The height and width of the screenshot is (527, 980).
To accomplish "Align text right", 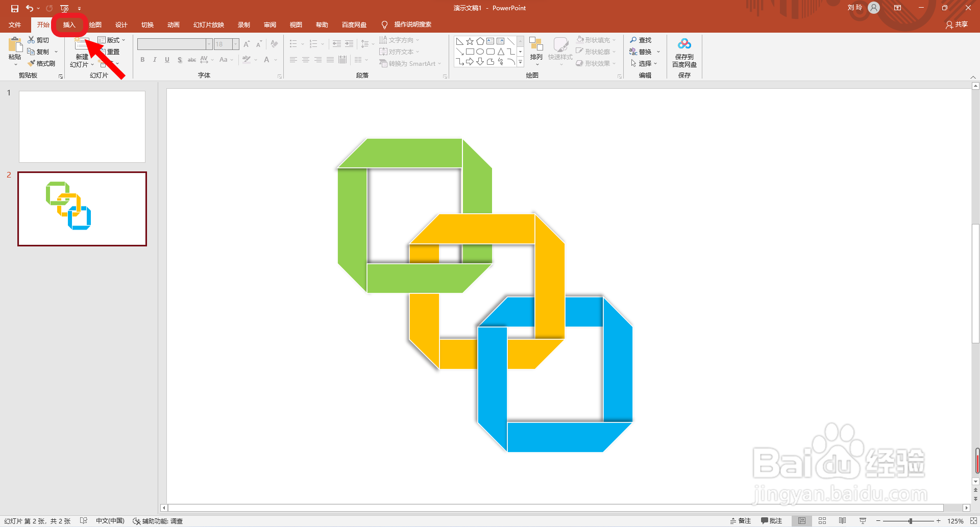I will pyautogui.click(x=318, y=60).
